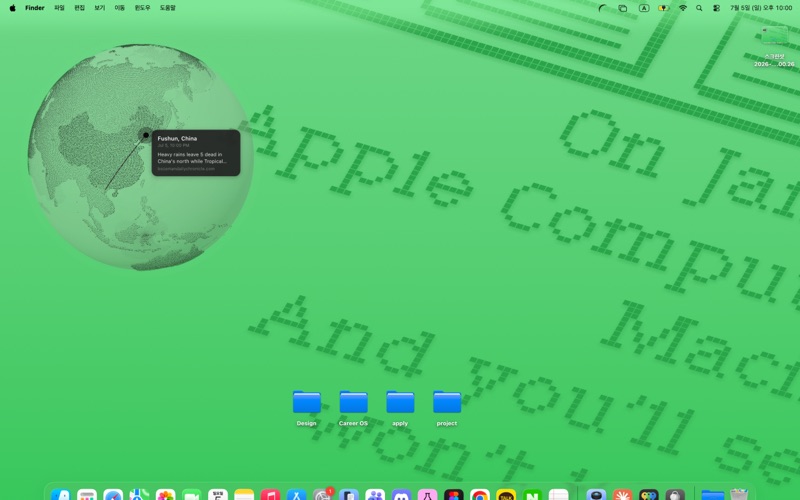
Task: Click the crescent-shaped menu bar icon
Action: [602, 8]
